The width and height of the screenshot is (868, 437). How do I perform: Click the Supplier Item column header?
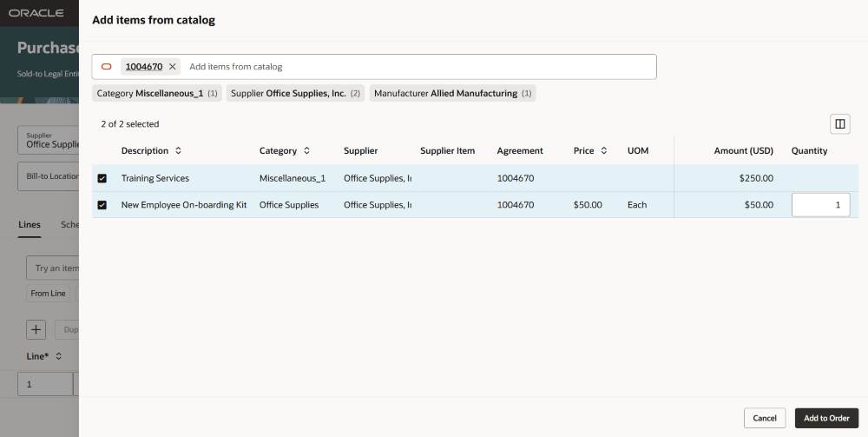[447, 150]
